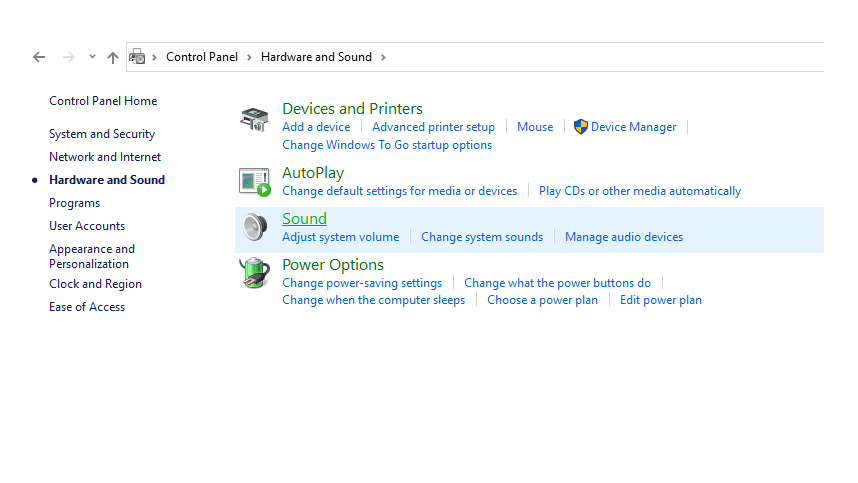Open Play CDs or other media automatically
Screen dimensions: 858x483
click(x=640, y=191)
